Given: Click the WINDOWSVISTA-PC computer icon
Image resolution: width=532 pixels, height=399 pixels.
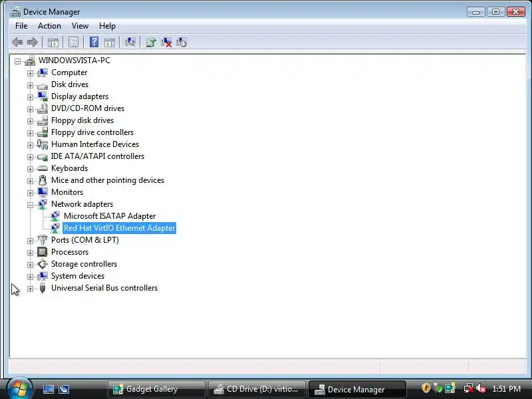Looking at the screenshot, I should [30, 61].
